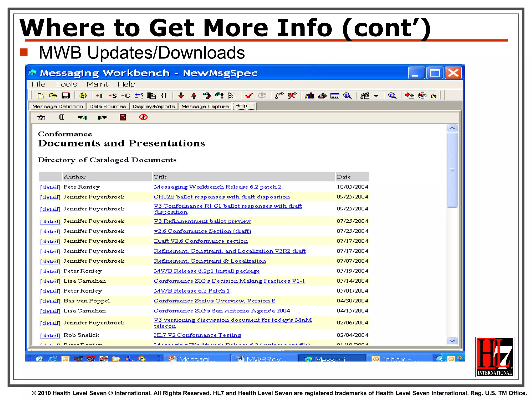The height and width of the screenshot is (399, 532).
Task: Click the forward pointing hand icon
Action: (102, 117)
